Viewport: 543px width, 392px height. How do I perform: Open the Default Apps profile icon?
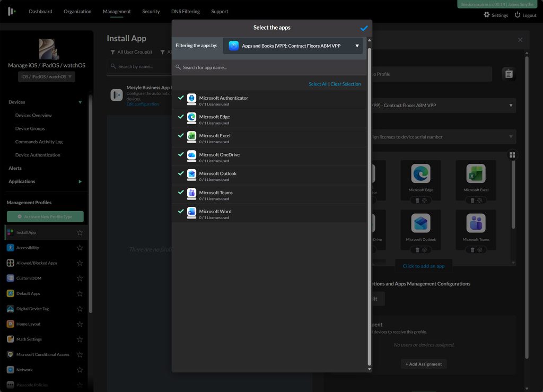tap(11, 293)
